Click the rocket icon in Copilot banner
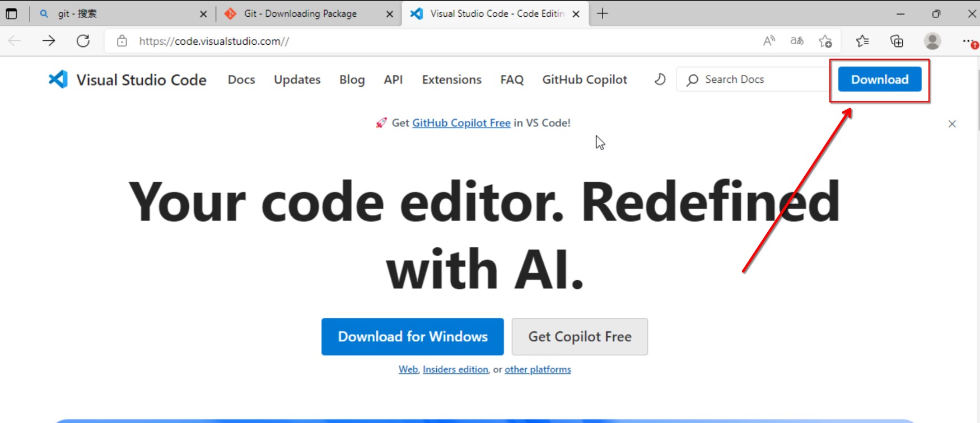This screenshot has width=980, height=423. pyautogui.click(x=381, y=123)
